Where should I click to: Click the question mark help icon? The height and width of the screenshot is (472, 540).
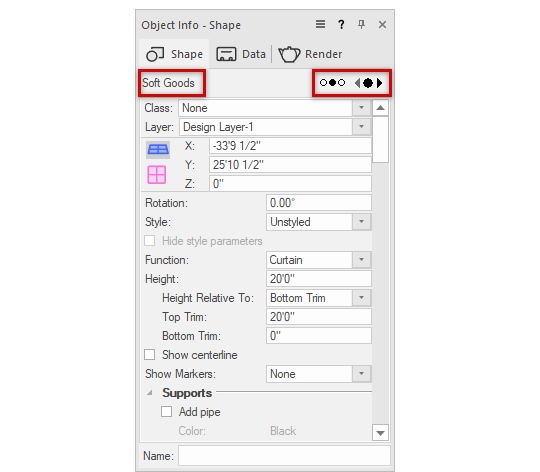[x=341, y=24]
